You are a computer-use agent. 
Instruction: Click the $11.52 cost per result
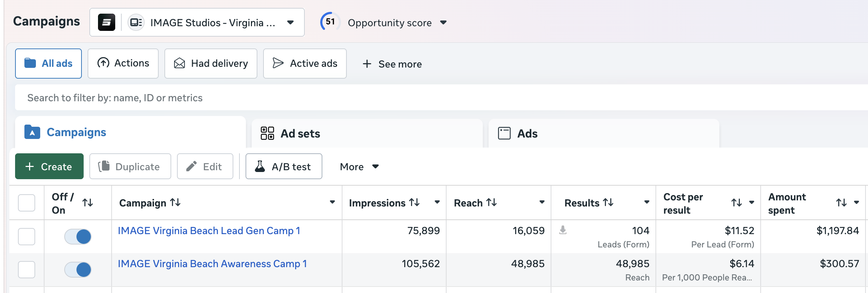(x=739, y=231)
